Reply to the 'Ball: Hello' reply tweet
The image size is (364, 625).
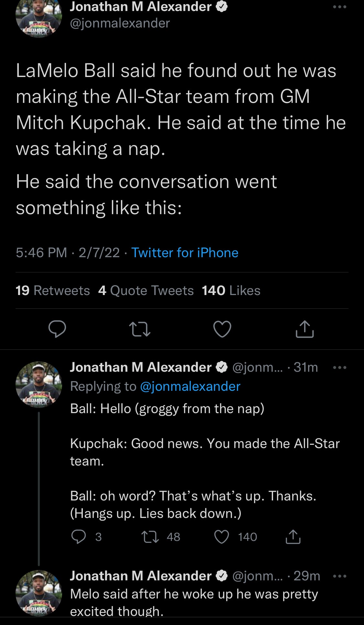79,537
